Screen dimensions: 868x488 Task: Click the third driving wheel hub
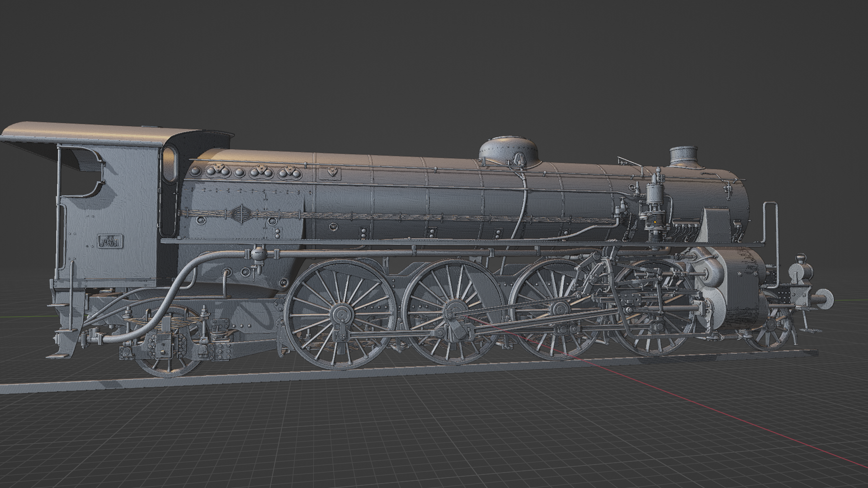point(561,310)
